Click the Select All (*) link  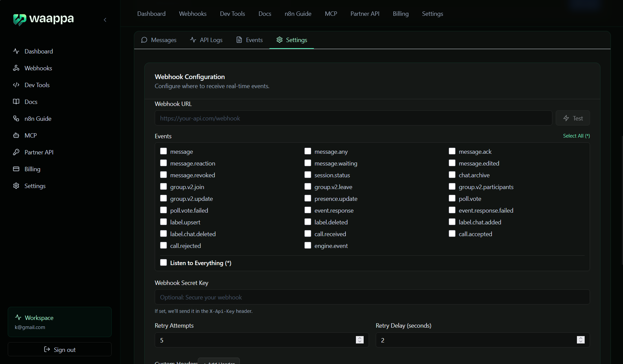click(576, 136)
